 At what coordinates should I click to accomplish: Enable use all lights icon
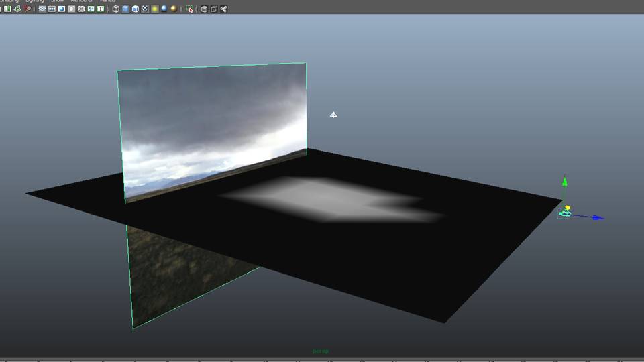(155, 9)
